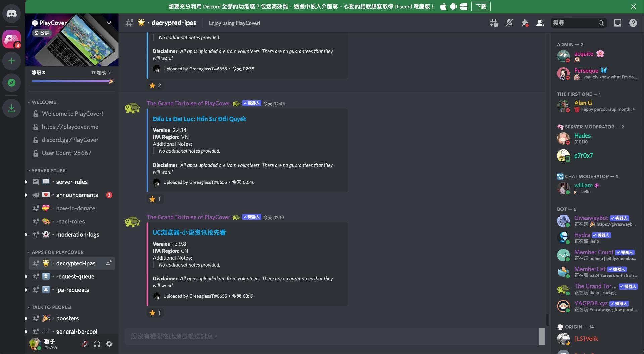Image resolution: width=644 pixels, height=354 pixels.
Task: Open the moderation-logs channel
Action: tap(72, 234)
